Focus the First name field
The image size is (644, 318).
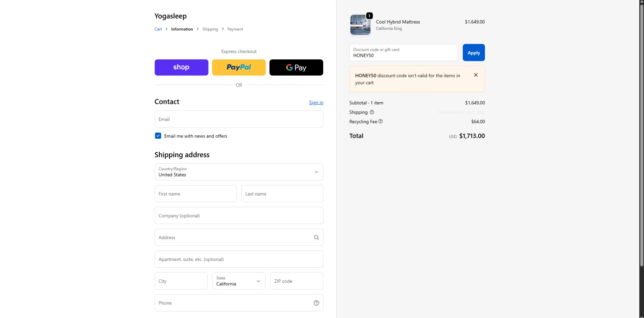coord(195,194)
